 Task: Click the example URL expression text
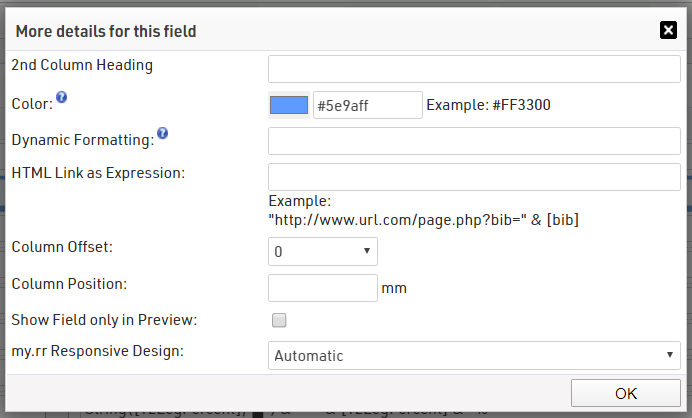click(424, 220)
